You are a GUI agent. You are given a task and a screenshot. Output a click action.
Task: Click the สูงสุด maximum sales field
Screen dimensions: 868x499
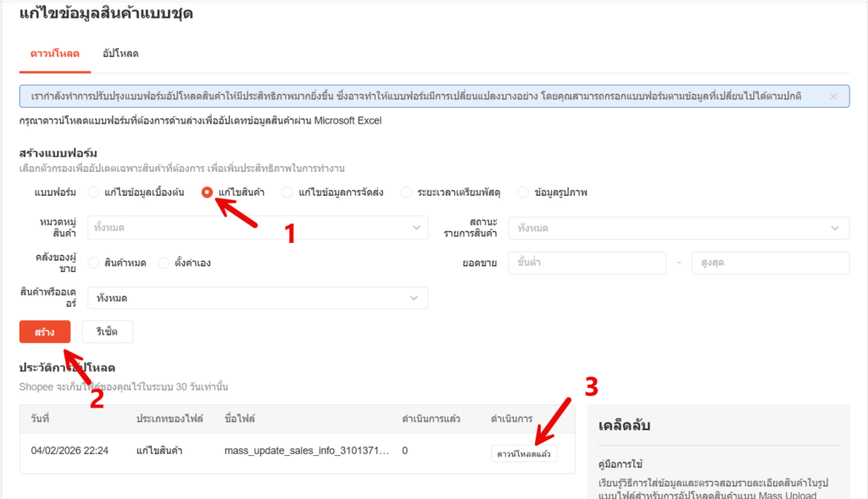coord(770,263)
